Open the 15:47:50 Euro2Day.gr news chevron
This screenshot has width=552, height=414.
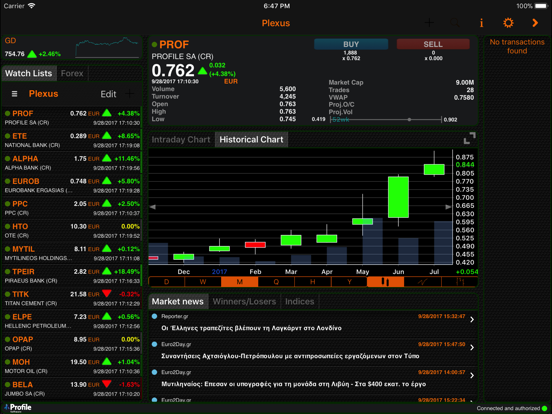[x=472, y=347]
